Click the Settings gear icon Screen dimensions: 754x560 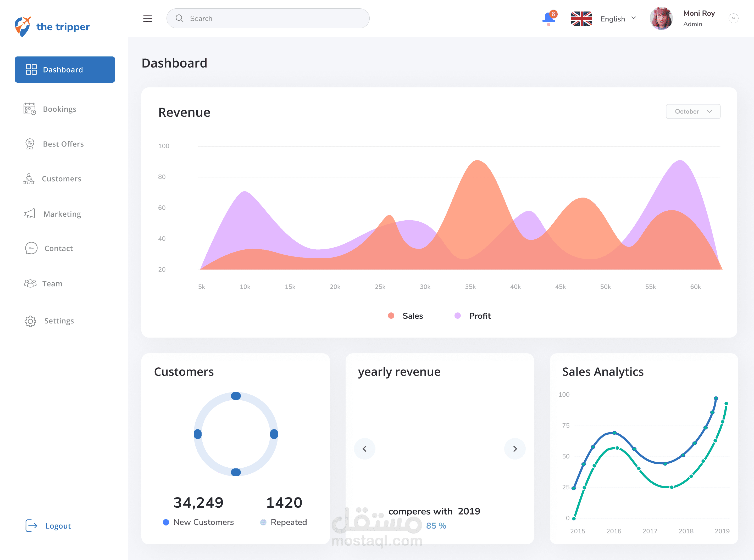coord(30,321)
